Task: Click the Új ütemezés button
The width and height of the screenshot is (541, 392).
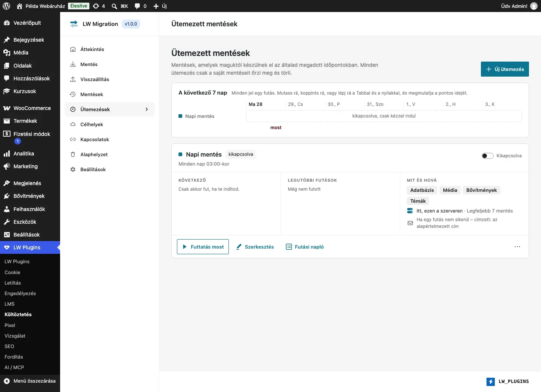Action: pyautogui.click(x=505, y=69)
